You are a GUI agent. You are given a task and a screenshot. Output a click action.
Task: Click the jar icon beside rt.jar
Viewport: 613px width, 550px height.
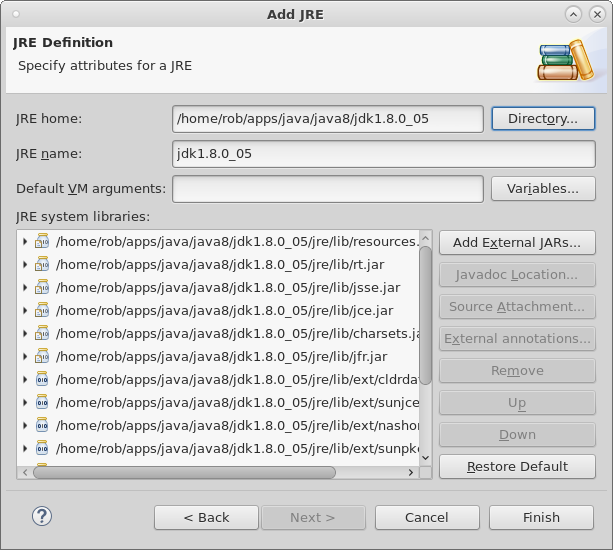tap(42, 265)
